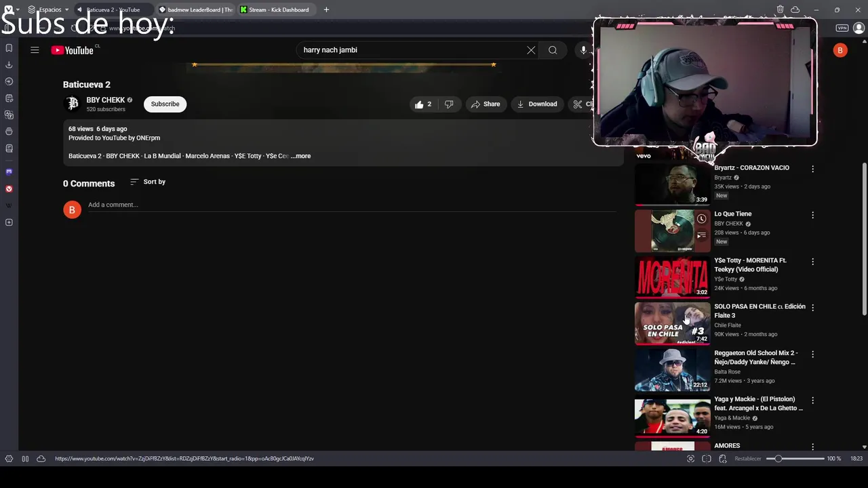The image size is (868, 488).
Task: Go to the YouTube home logo
Action: [72, 50]
